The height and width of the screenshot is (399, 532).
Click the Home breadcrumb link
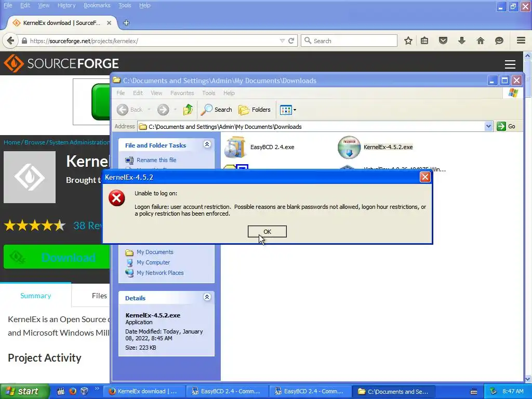pos(12,142)
